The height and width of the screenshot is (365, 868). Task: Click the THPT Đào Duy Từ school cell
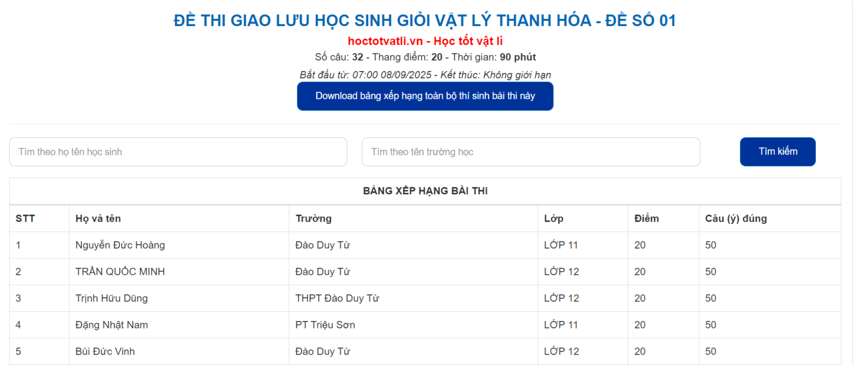tap(337, 298)
